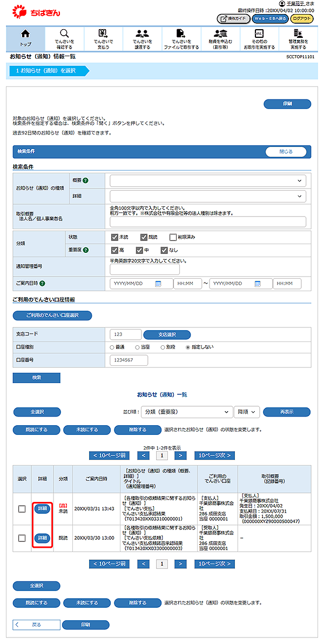
Task: Open the でんさいを確認する magnifier menu
Action: (64, 38)
